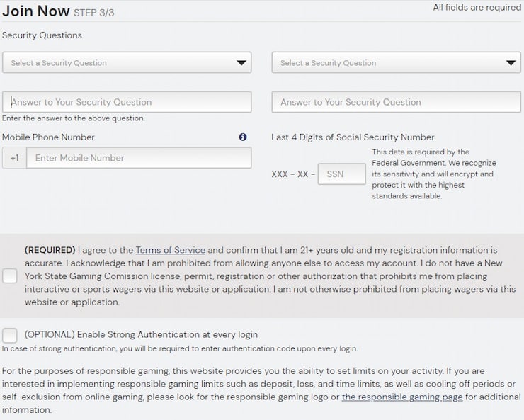Click the All fields are required note
Screen dimensions: 524x420
coord(477,7)
